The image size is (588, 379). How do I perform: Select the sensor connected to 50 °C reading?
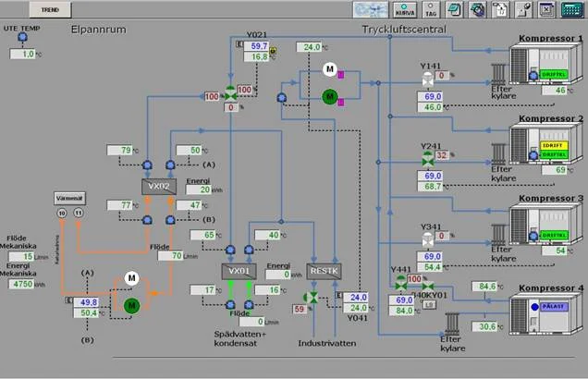pyautogui.click(x=170, y=165)
